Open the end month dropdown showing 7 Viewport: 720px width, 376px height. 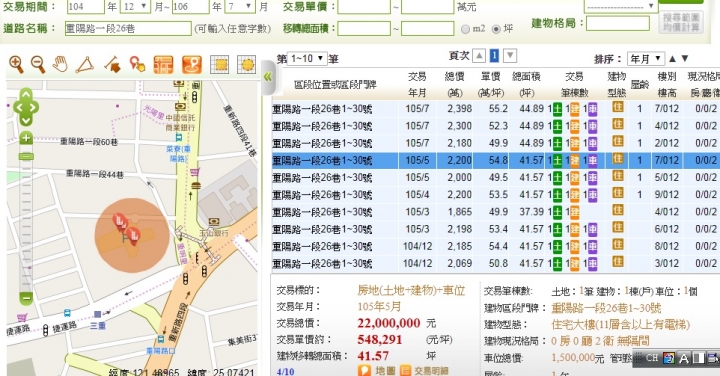[x=241, y=6]
